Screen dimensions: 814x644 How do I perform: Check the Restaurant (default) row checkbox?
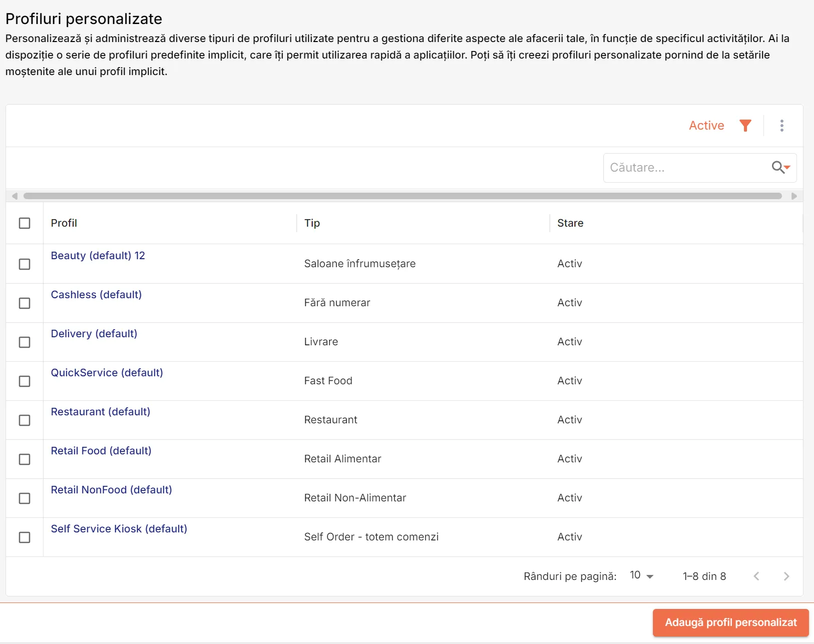[25, 420]
